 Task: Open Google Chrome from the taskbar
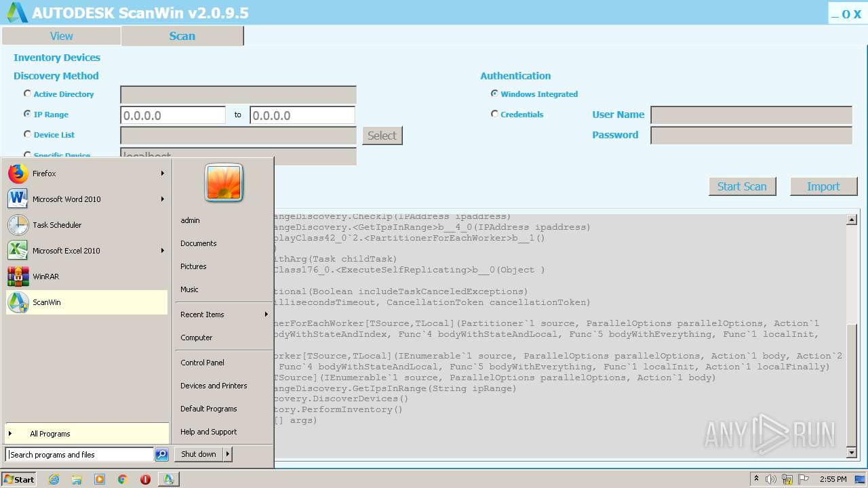coord(123,479)
